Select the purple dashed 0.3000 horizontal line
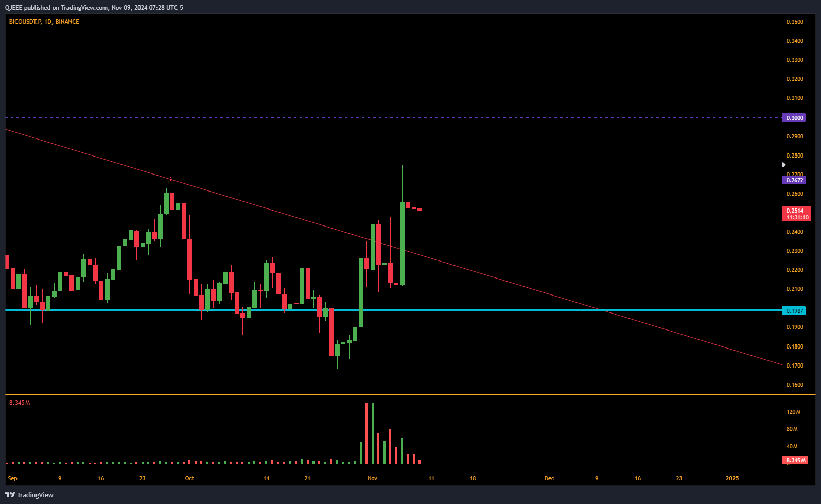The height and width of the screenshot is (504, 821). pos(394,118)
